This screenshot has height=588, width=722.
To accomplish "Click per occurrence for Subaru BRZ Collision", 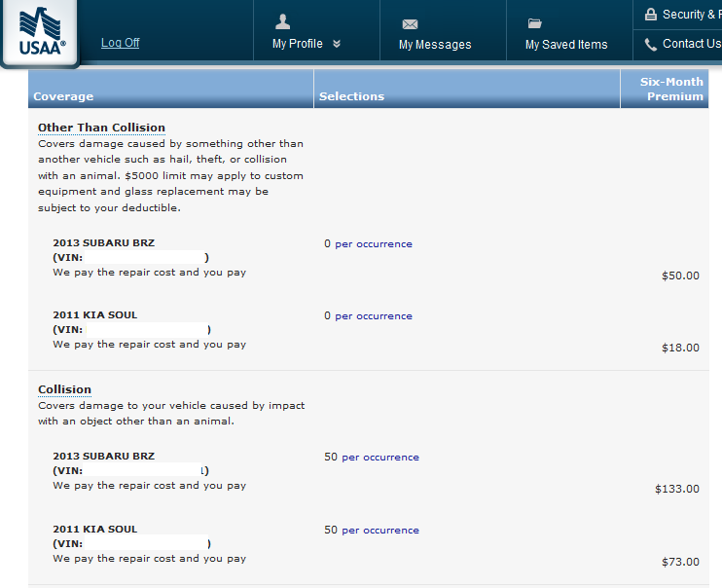I will click(x=380, y=458).
